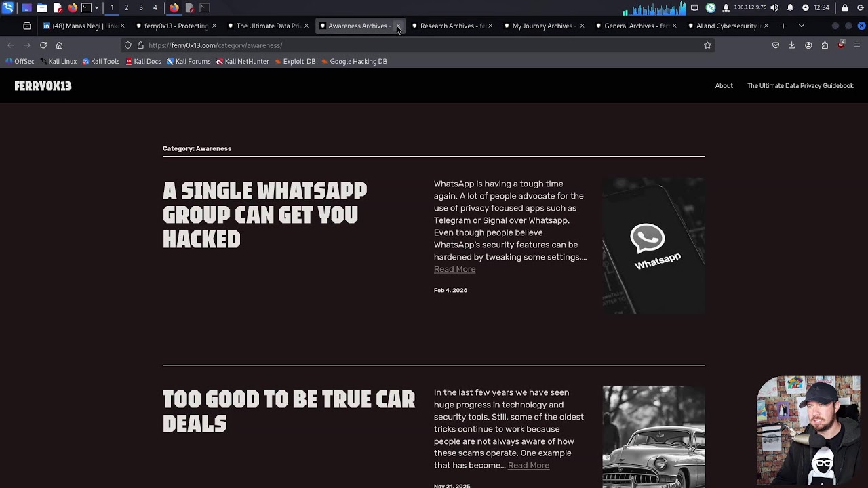Screen dimensions: 868x488
Task: List all tabs with the chevron button
Action: pos(802,26)
